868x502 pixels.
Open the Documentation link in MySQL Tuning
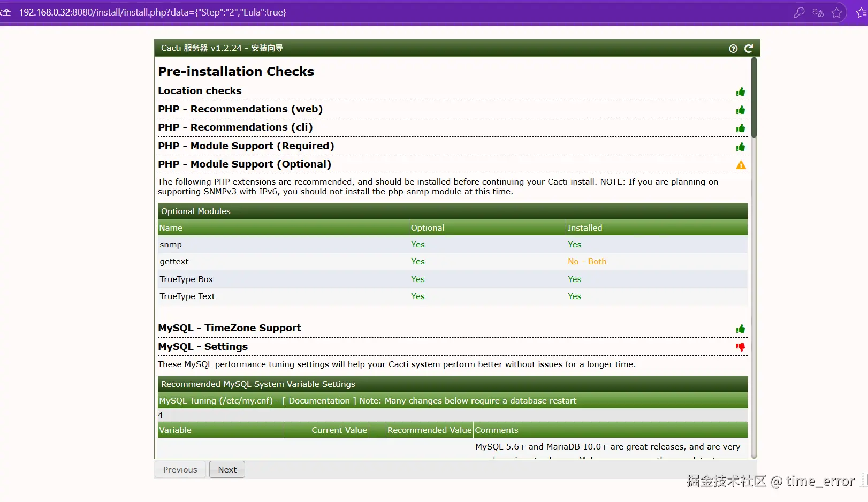tap(319, 401)
